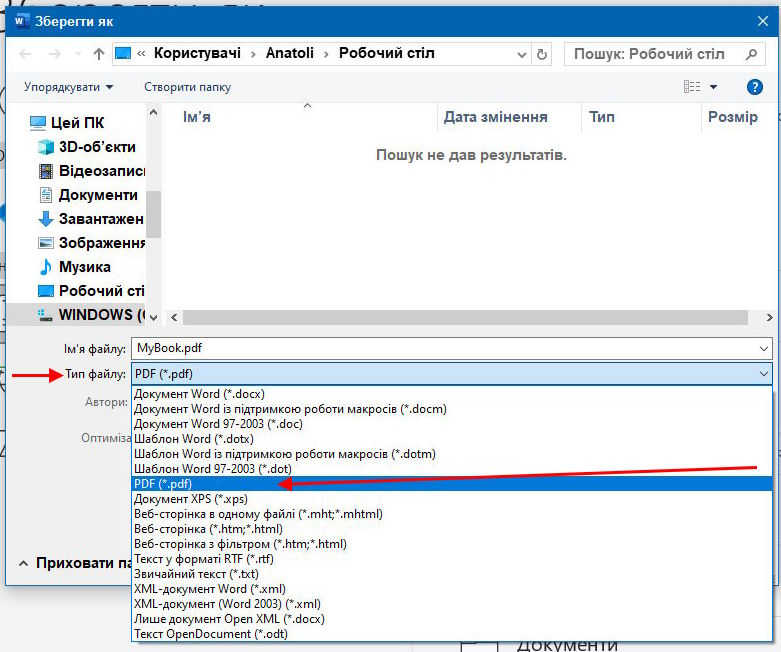
Task: Go back with the Back arrow
Action: pos(25,54)
